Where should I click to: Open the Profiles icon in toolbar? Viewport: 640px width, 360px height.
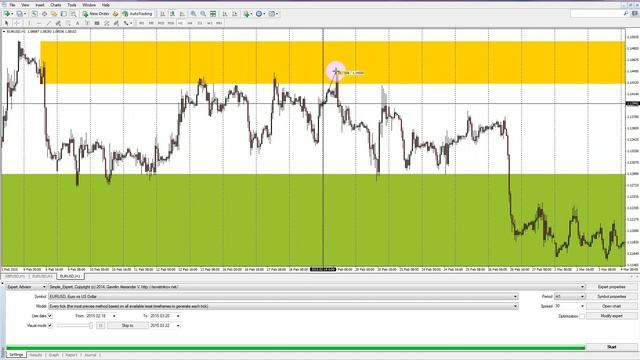19,14
